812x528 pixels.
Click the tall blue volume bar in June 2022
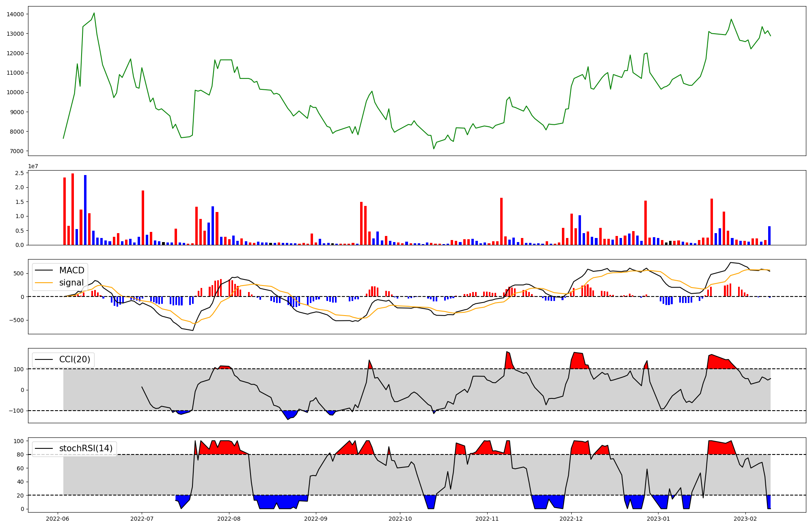pos(85,210)
